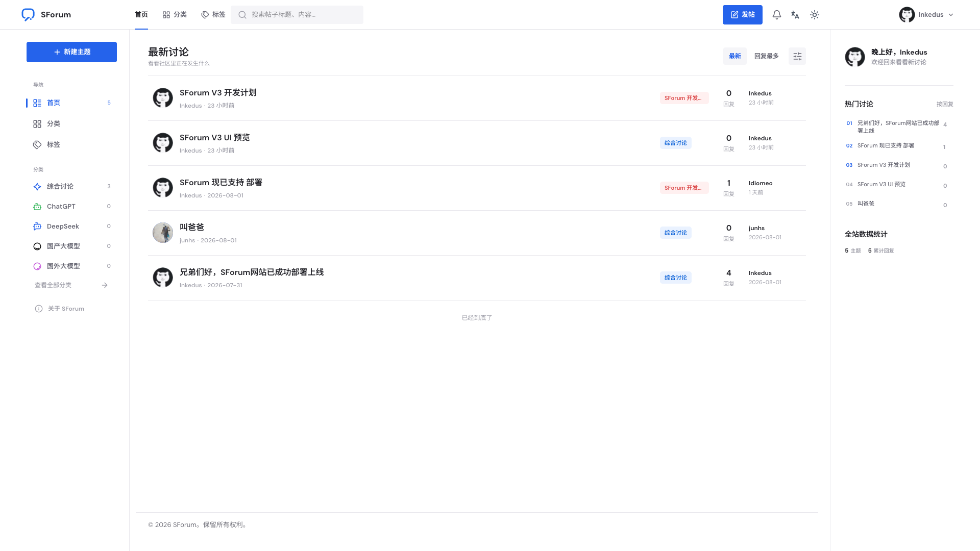The image size is (980, 551).
Task: Click author avatar on SForum V3 开发计划
Action: 163,98
